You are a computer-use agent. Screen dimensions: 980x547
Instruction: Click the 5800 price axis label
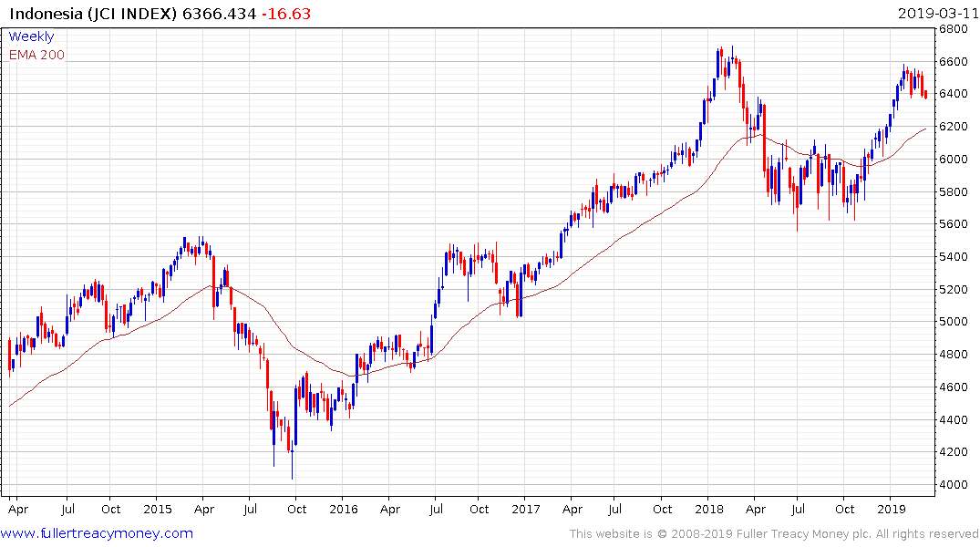click(x=954, y=192)
